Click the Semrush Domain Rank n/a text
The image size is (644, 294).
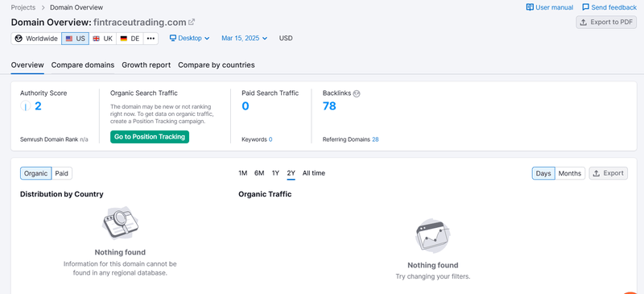[54, 139]
